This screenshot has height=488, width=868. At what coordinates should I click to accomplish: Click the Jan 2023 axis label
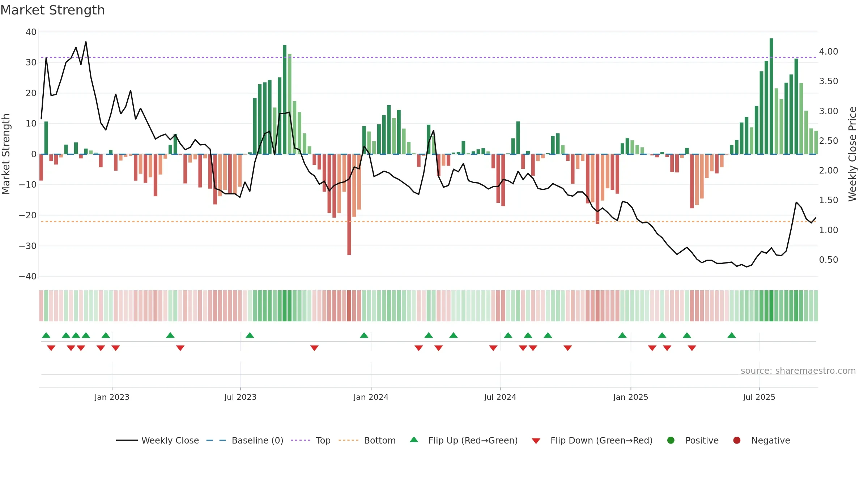[x=112, y=397]
